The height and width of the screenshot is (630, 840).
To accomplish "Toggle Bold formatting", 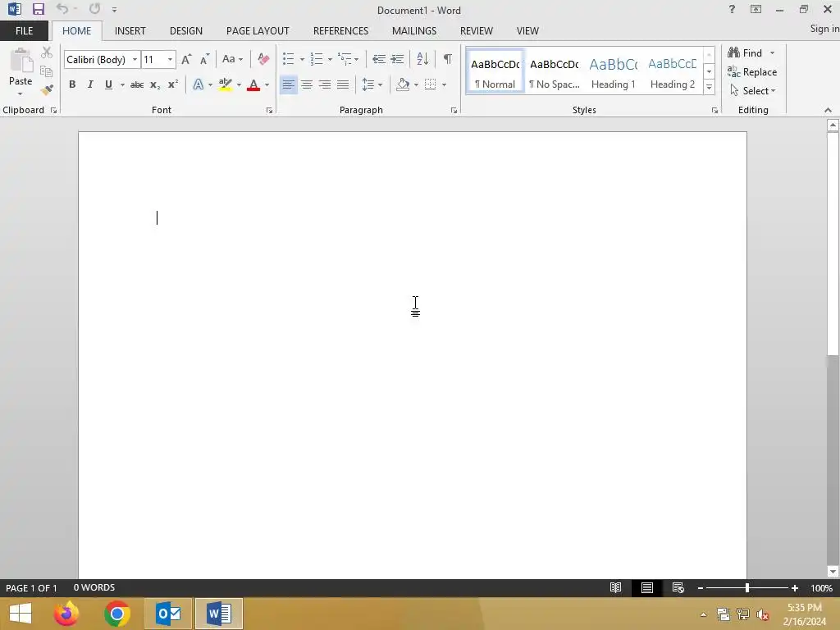I will [x=72, y=84].
